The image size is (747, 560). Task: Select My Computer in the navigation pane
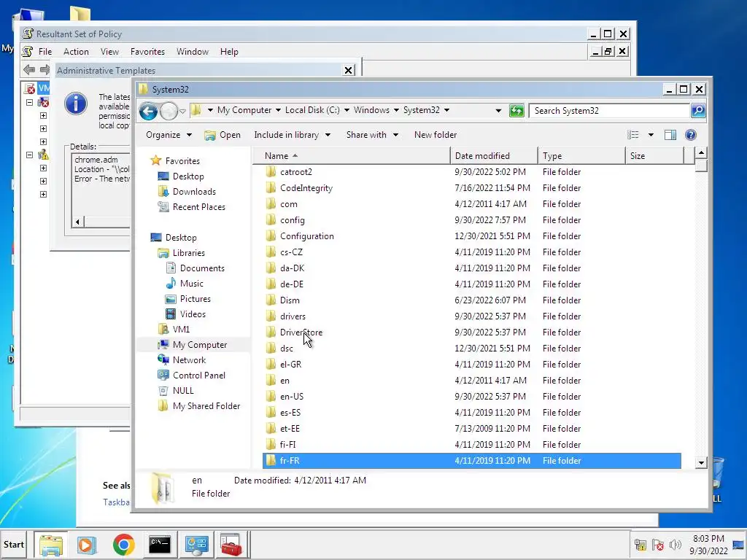(x=200, y=345)
